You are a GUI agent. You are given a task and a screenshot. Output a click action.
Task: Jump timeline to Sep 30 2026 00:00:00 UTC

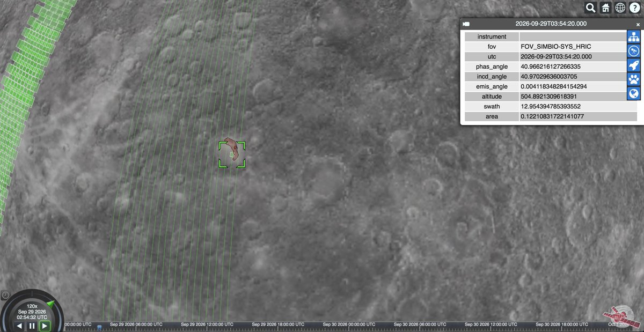tap(349, 324)
